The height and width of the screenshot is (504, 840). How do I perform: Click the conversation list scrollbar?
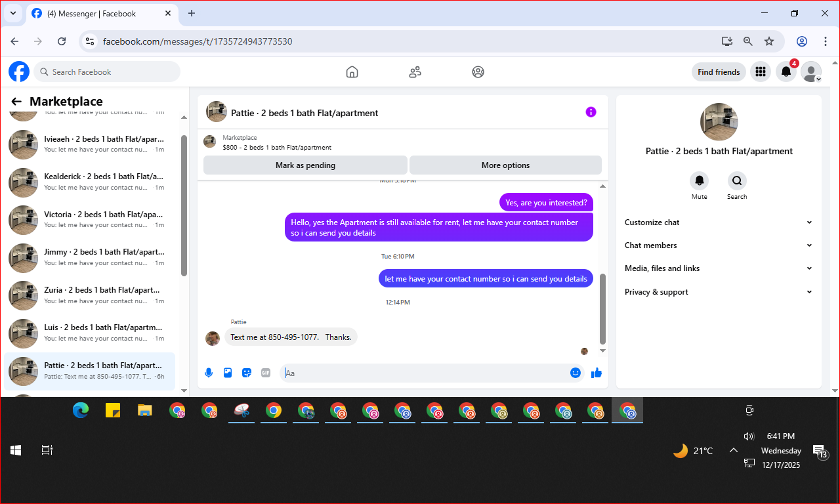point(184,205)
